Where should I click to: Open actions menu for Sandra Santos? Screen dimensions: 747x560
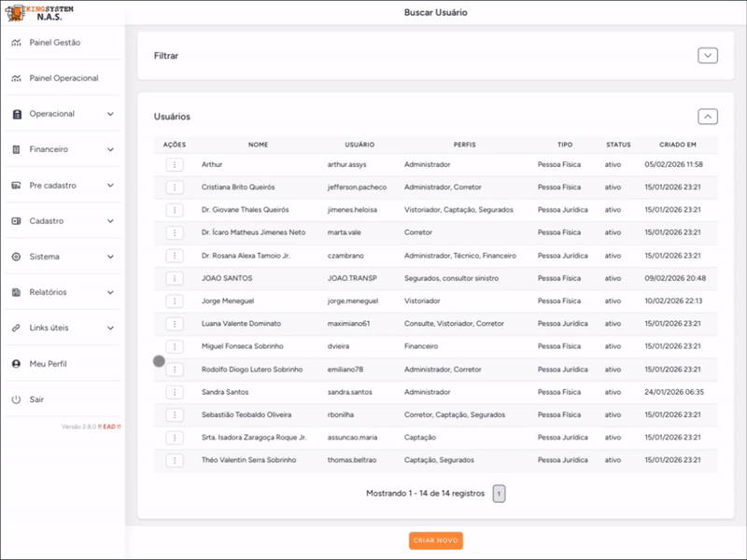coord(175,392)
